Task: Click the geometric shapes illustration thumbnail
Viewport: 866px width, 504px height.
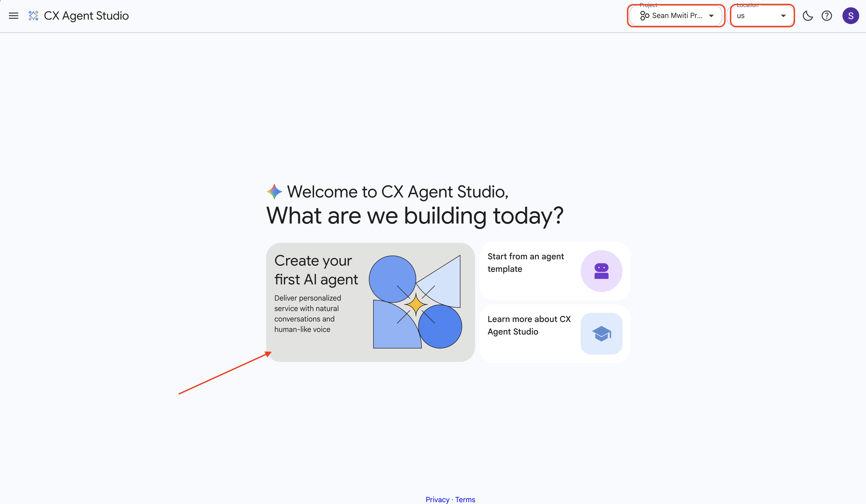Action: [415, 302]
